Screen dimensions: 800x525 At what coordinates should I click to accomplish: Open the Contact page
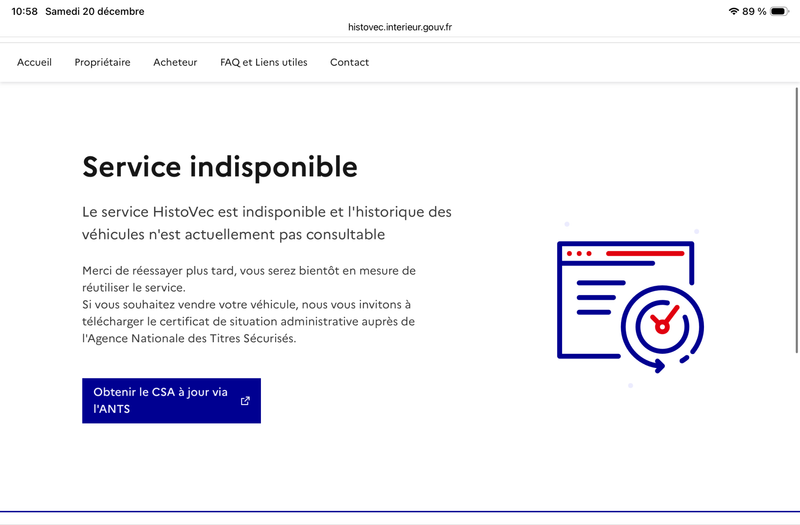(349, 62)
